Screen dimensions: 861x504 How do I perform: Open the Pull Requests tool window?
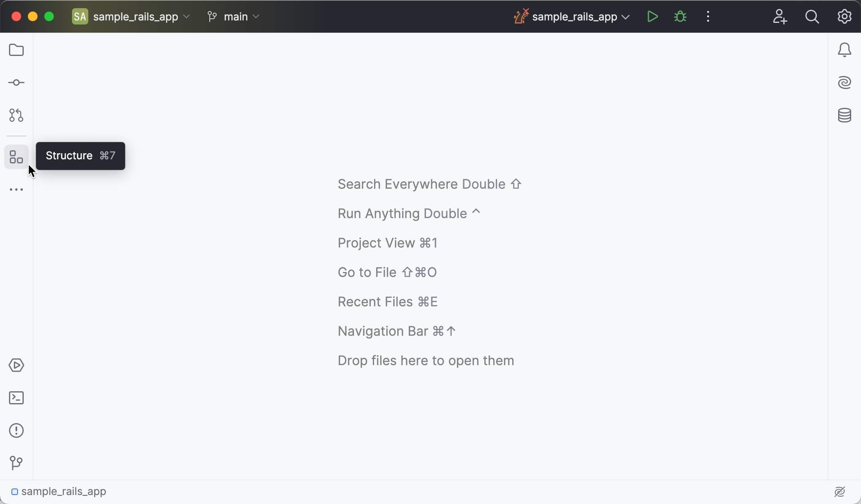tap(16, 115)
